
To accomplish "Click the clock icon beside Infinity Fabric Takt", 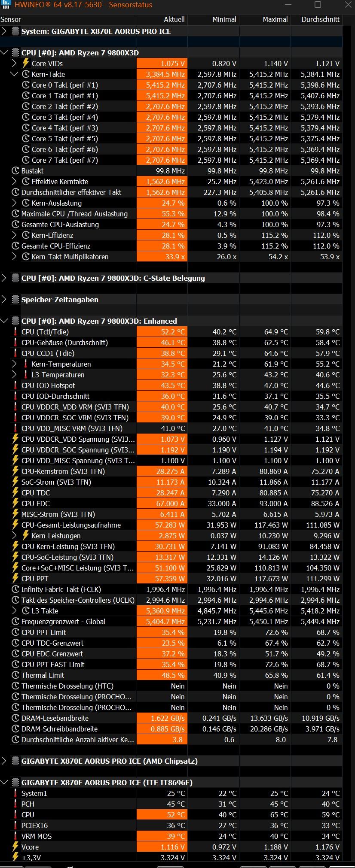I will (15, 589).
